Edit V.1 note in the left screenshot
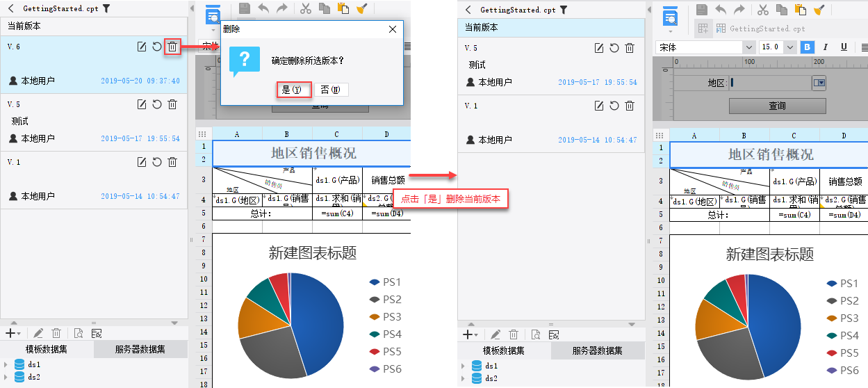The height and width of the screenshot is (388, 868). (x=142, y=162)
